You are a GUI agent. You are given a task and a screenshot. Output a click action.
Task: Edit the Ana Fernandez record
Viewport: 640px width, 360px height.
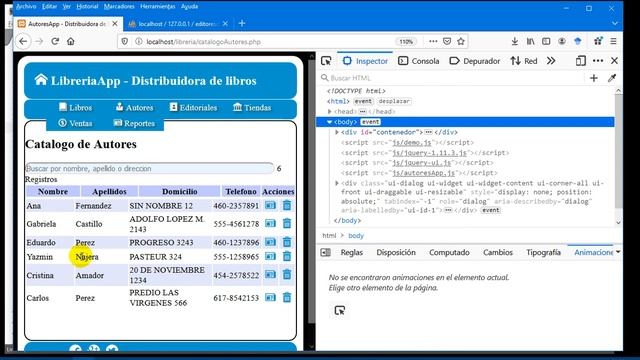coord(270,205)
